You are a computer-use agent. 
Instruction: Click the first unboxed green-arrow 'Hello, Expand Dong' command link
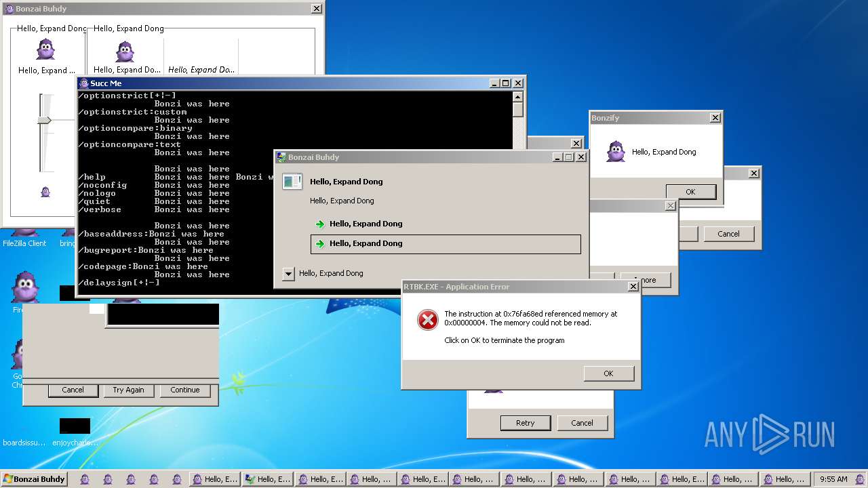click(446, 224)
